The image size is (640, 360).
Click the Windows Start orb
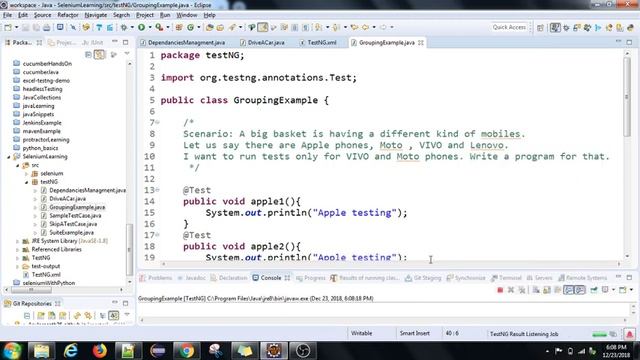click(x=12, y=351)
